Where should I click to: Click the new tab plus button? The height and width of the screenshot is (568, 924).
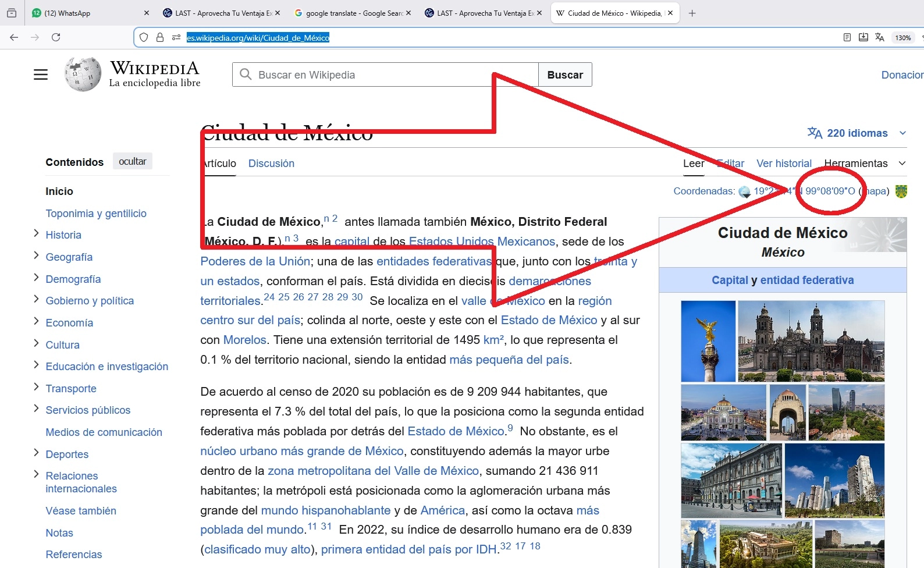(692, 13)
